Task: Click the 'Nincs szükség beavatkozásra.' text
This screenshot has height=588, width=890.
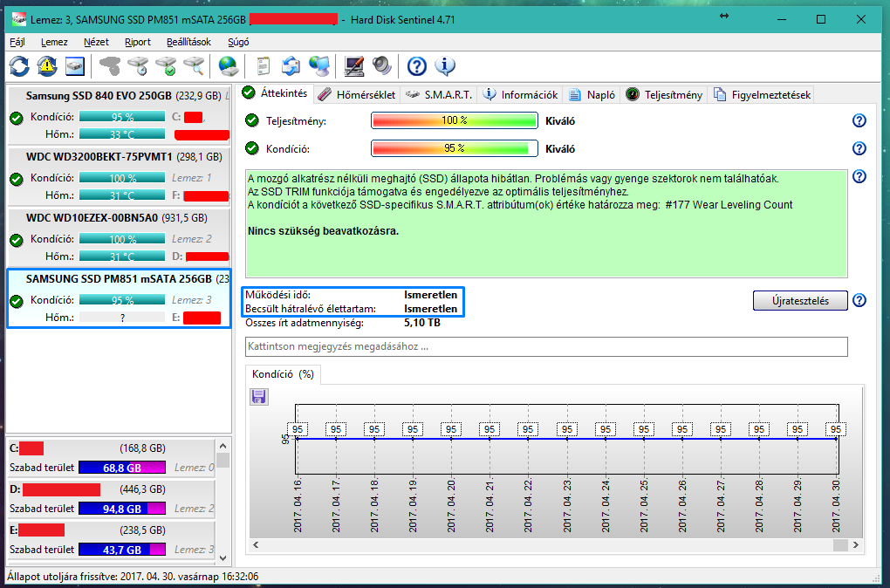Action: pyautogui.click(x=323, y=231)
